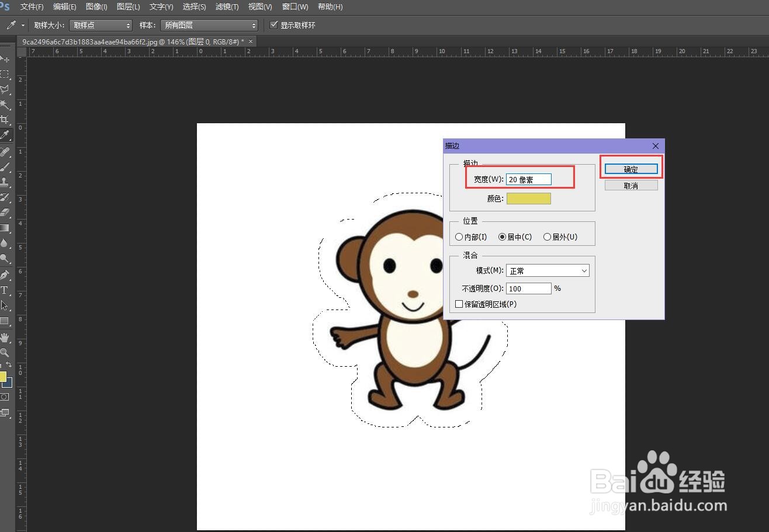Select the Hand tool

pyautogui.click(x=5, y=338)
